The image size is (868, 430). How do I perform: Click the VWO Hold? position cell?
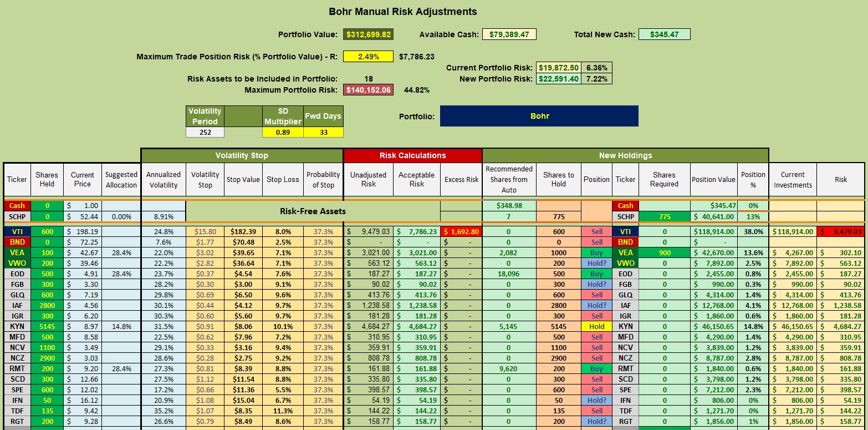596,263
